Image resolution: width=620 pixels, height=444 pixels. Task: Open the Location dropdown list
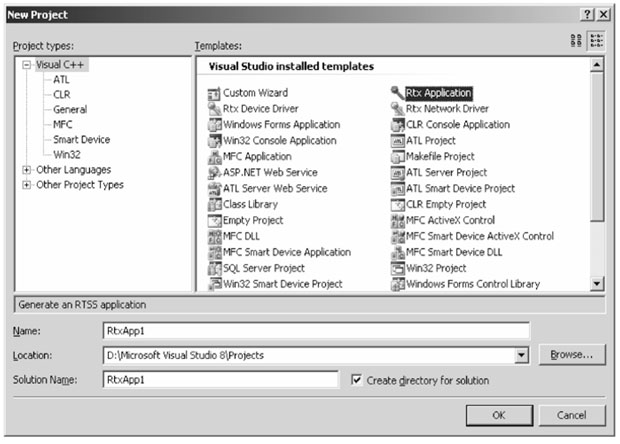pos(522,355)
